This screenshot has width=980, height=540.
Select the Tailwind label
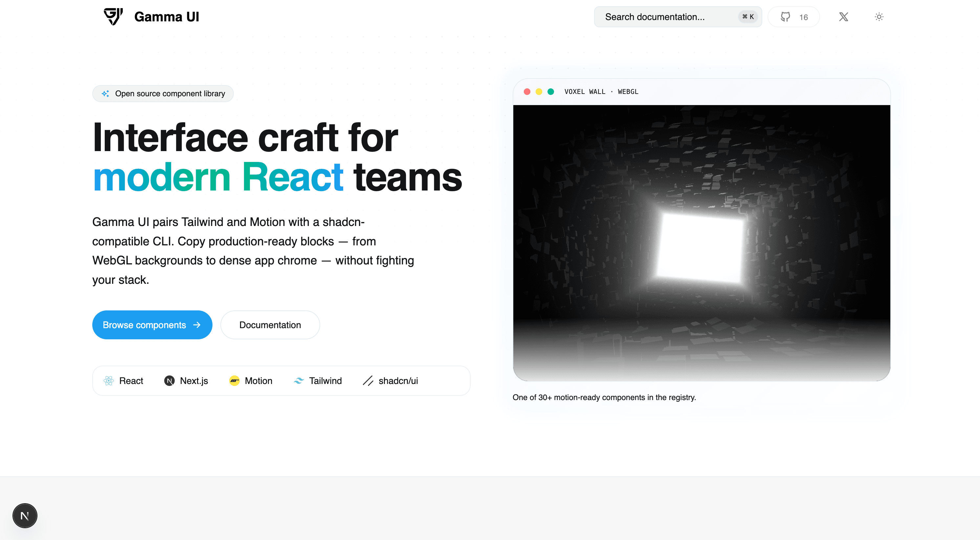326,381
